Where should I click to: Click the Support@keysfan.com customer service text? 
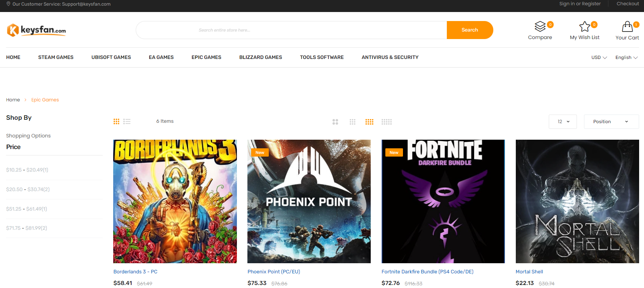coord(86,4)
